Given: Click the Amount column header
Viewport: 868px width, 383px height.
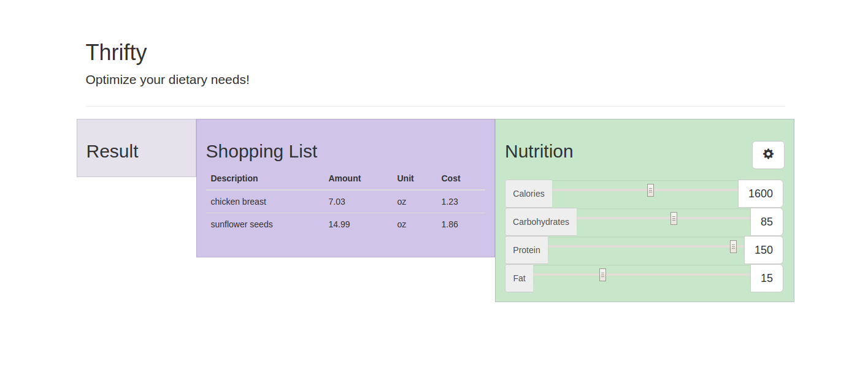Looking at the screenshot, I should [x=344, y=178].
